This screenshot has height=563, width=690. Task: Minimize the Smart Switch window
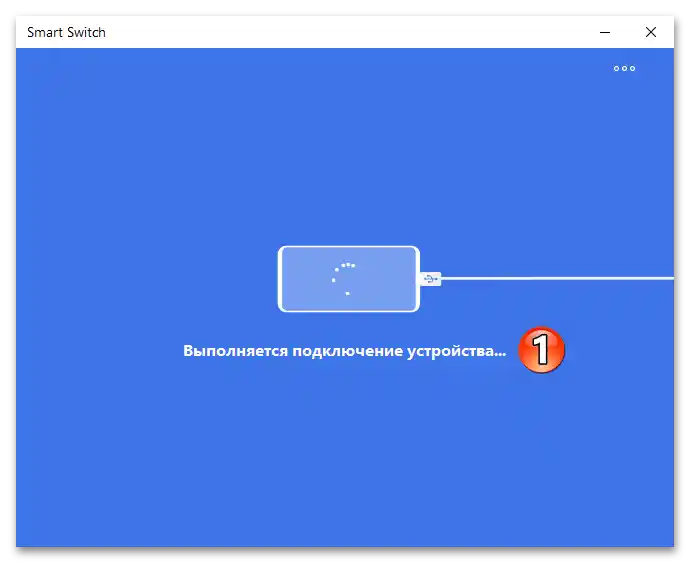(x=605, y=32)
